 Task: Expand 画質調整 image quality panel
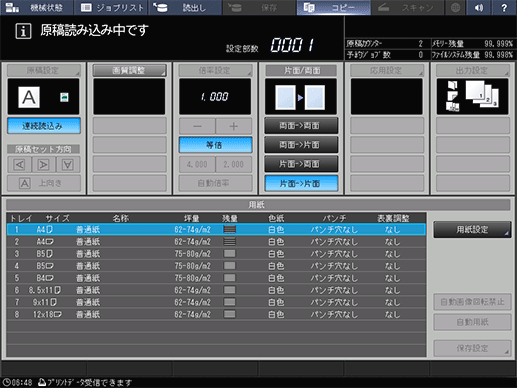pyautogui.click(x=129, y=70)
